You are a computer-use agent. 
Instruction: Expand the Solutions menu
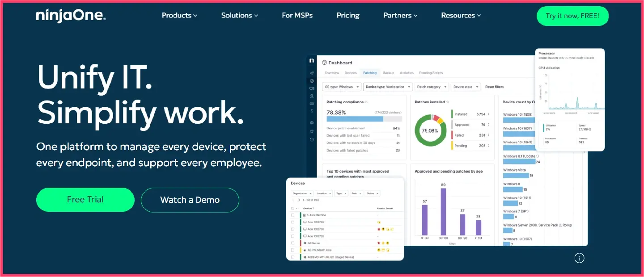[240, 16]
